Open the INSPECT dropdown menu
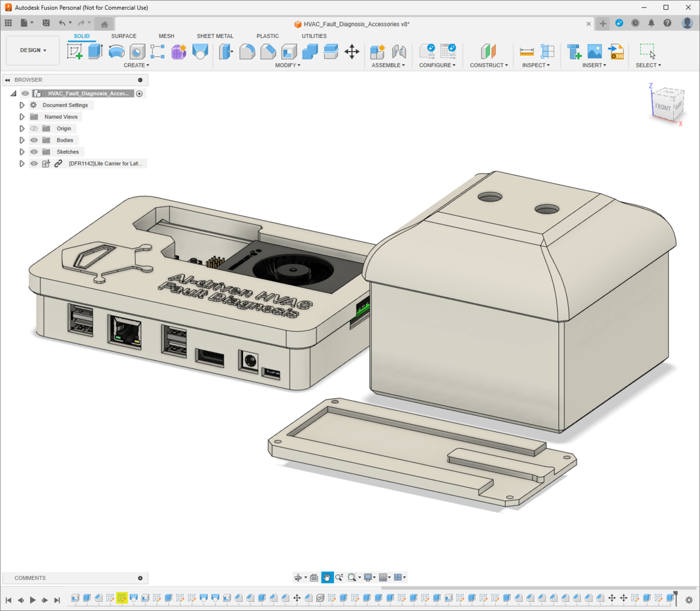 tap(536, 65)
